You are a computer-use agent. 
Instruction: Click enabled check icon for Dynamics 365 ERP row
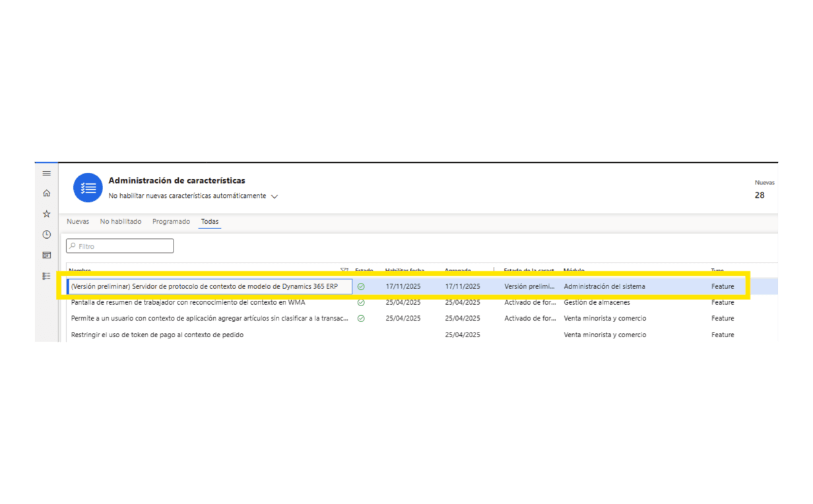click(361, 287)
